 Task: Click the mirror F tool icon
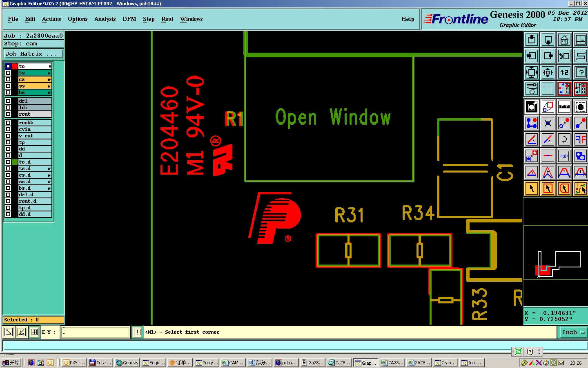pos(580,139)
